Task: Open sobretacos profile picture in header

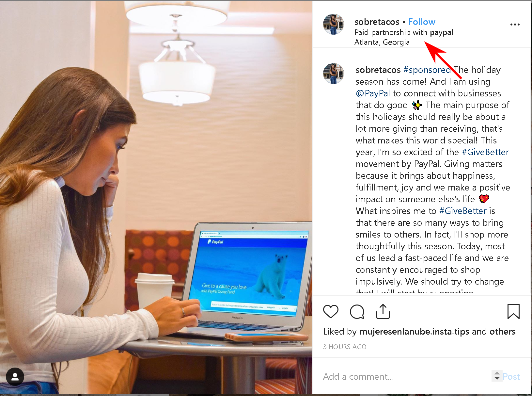Action: [333, 24]
